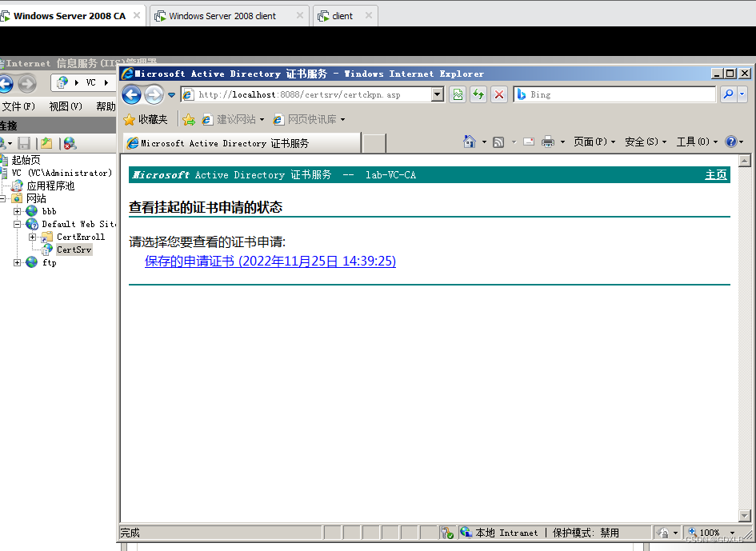This screenshot has width=756, height=551.
Task: Close the Windows Server 2008 client tab
Action: point(299,15)
